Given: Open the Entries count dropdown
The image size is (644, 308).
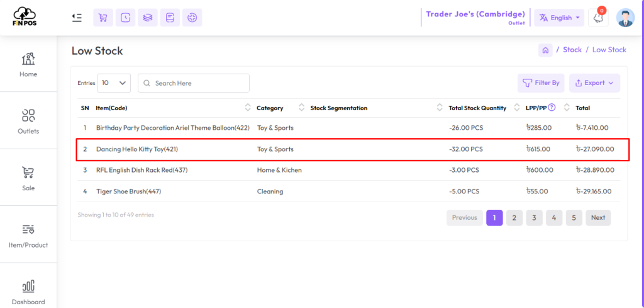Looking at the screenshot, I should pyautogui.click(x=114, y=83).
